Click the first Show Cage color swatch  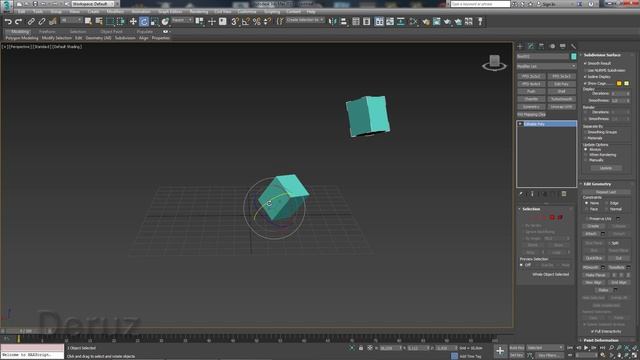pos(619,83)
